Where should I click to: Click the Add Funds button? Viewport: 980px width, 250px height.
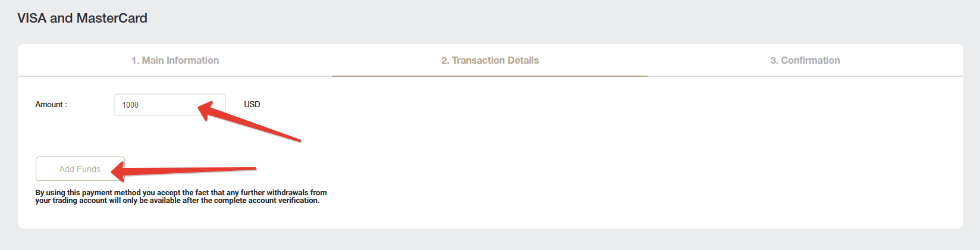[80, 169]
